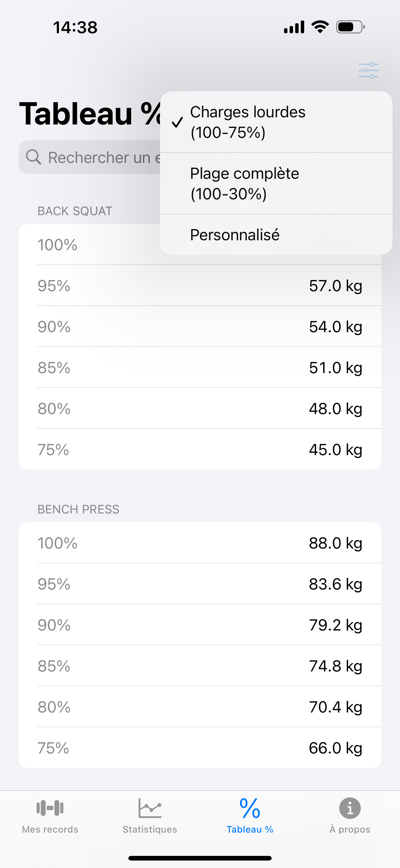Tap the search magnifier icon
This screenshot has height=868, width=400.
tap(34, 157)
